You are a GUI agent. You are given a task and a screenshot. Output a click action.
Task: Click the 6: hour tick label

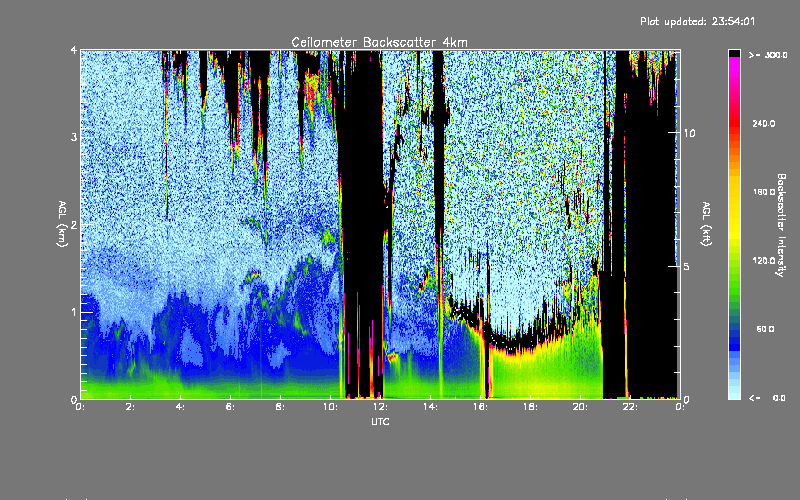[x=230, y=407]
